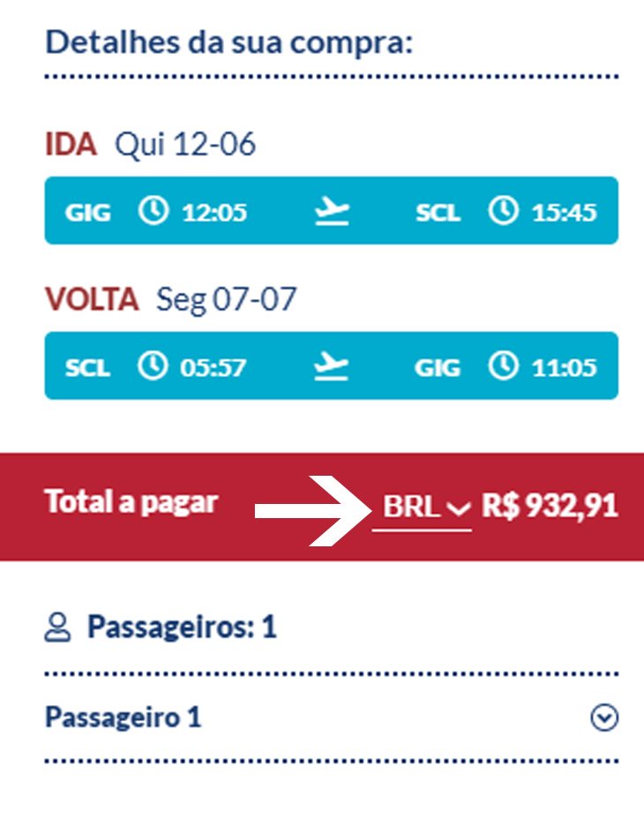Click the airplane icon on the IDA flight

(332, 211)
